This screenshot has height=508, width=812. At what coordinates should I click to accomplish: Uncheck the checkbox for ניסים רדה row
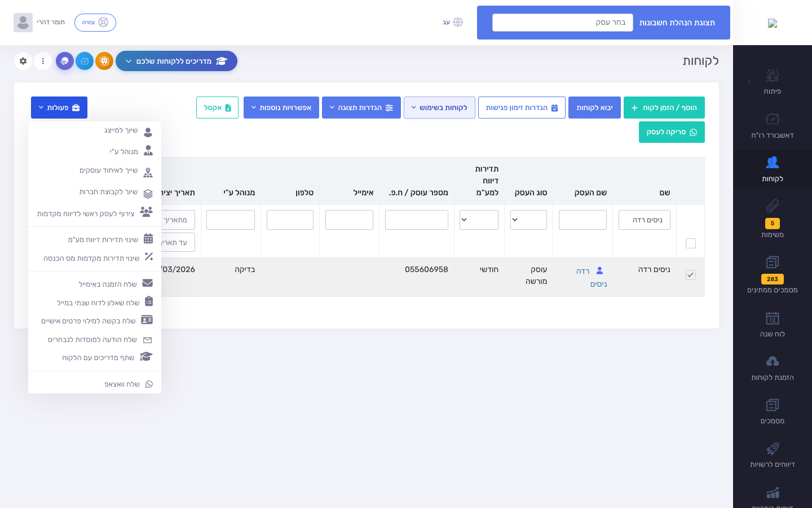[691, 275]
